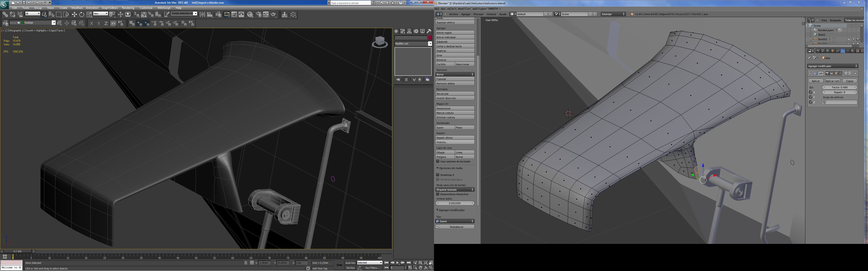Click the Utilities hammer tab in command panel
Screen dimensions: 868x271
click(x=429, y=31)
